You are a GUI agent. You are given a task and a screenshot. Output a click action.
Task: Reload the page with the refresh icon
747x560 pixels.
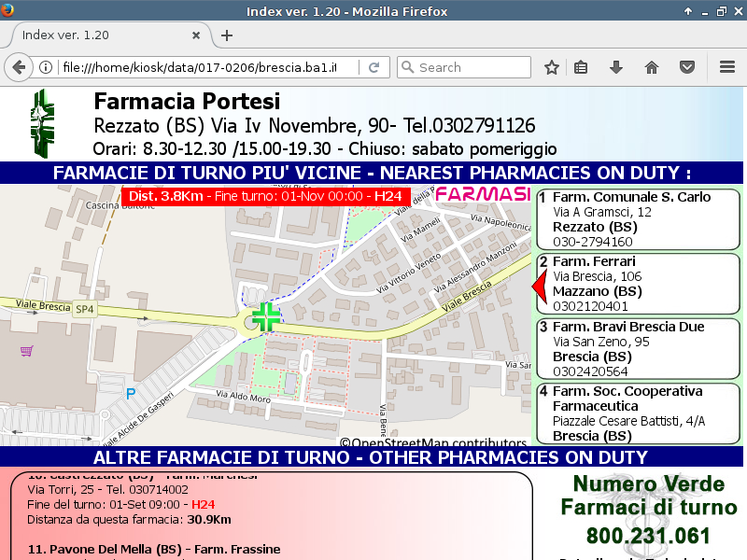(373, 67)
